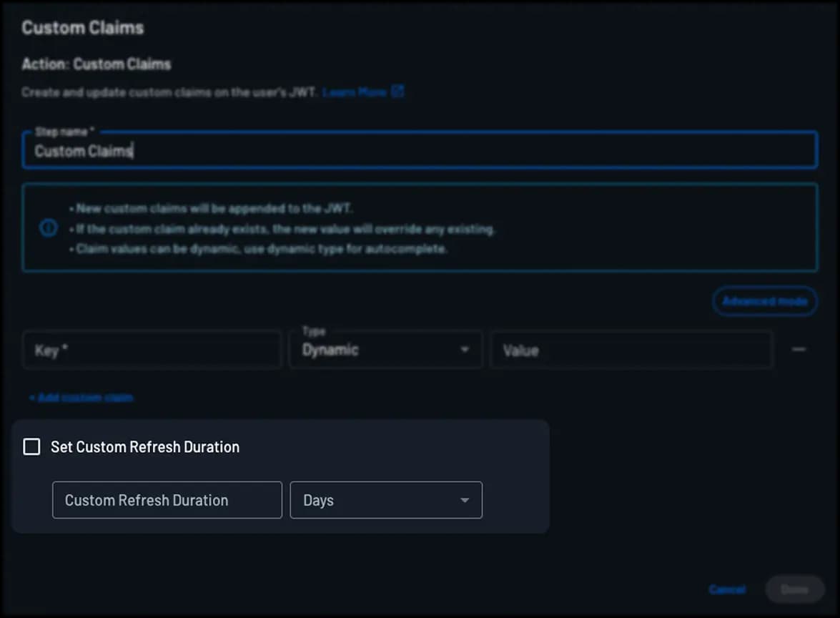Click the chevron arrow on the Days dropdown
Screen dimensions: 840x618
point(465,500)
